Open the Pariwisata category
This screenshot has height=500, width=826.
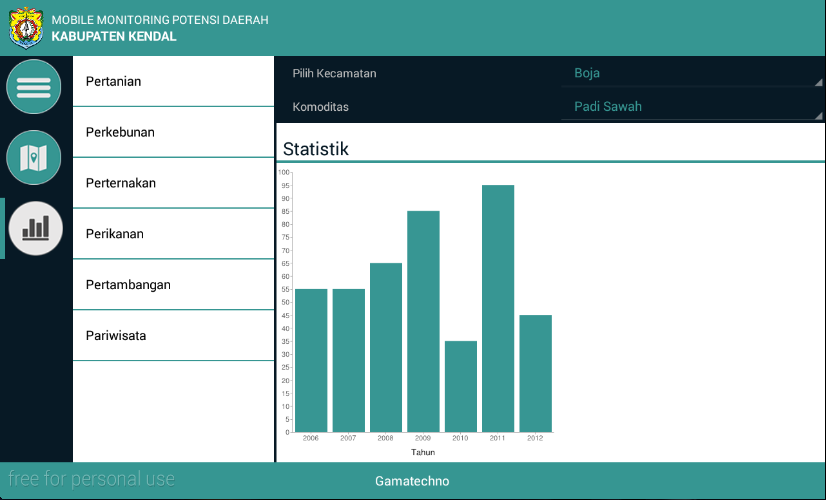(173, 336)
